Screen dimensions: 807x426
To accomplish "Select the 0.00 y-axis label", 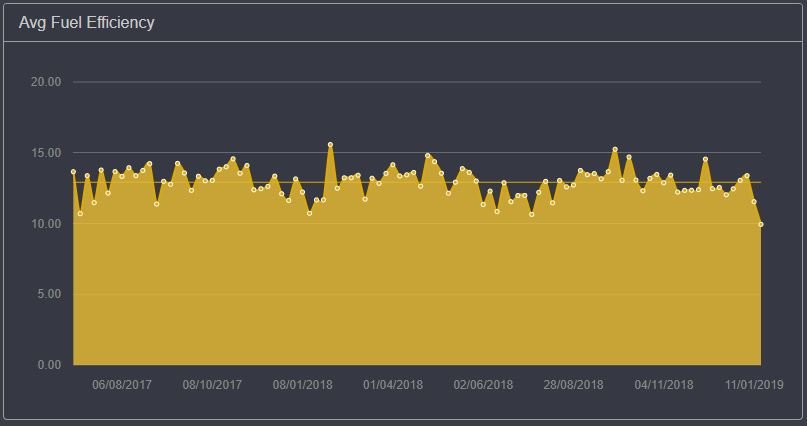I will tap(48, 365).
